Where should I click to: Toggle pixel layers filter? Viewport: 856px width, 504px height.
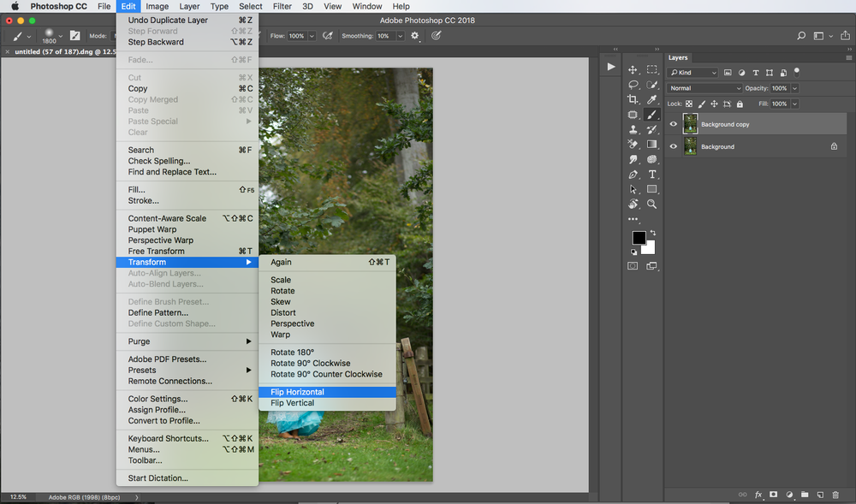[728, 73]
